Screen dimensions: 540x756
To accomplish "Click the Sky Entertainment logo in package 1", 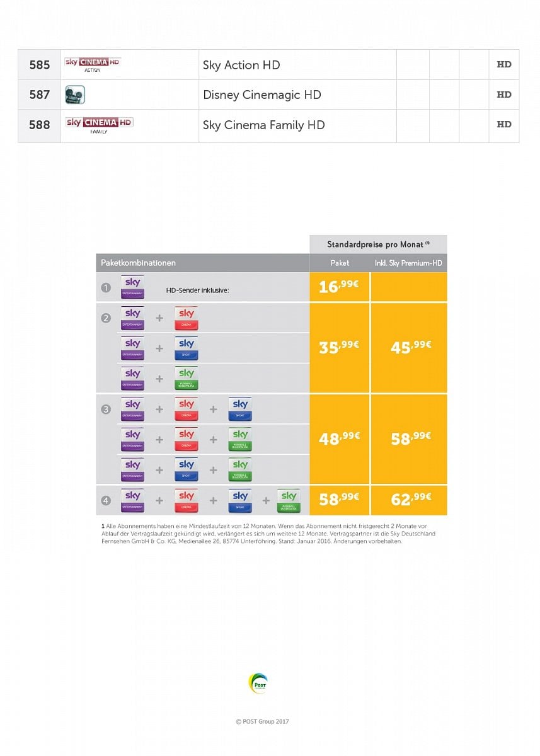I will pos(133,287).
